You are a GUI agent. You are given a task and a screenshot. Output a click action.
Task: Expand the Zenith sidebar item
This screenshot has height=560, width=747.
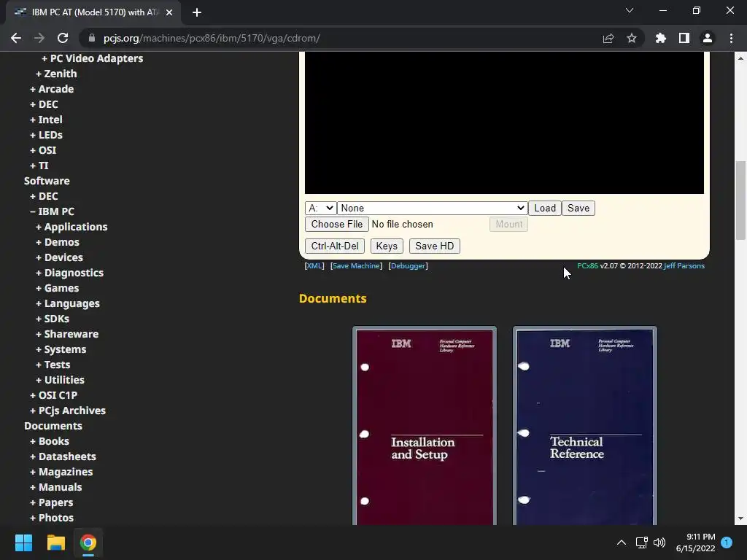click(56, 74)
